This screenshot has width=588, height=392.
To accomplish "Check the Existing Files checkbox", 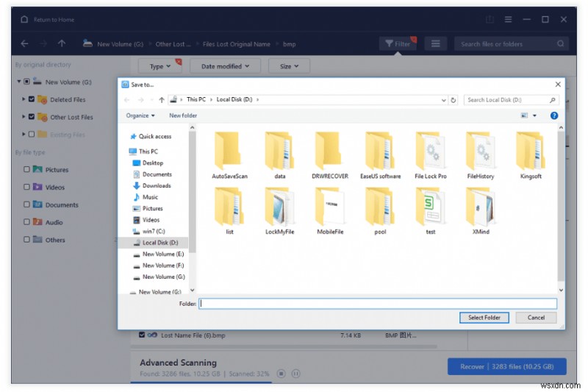I will point(32,134).
